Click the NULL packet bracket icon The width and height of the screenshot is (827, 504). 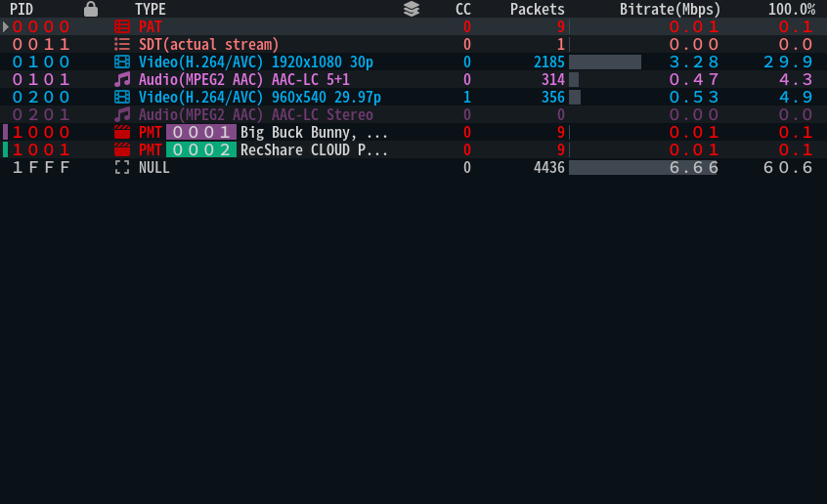[122, 168]
